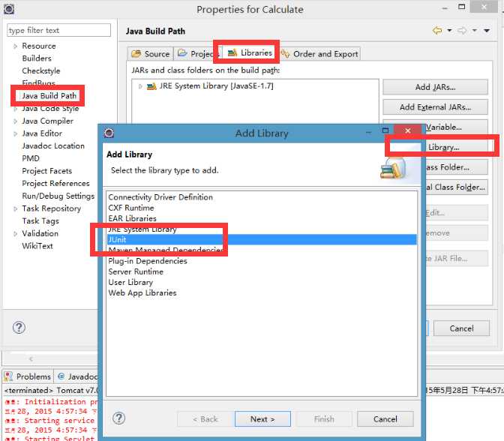The image size is (504, 441).
Task: Select Web App Libraries library type
Action: coord(262,292)
